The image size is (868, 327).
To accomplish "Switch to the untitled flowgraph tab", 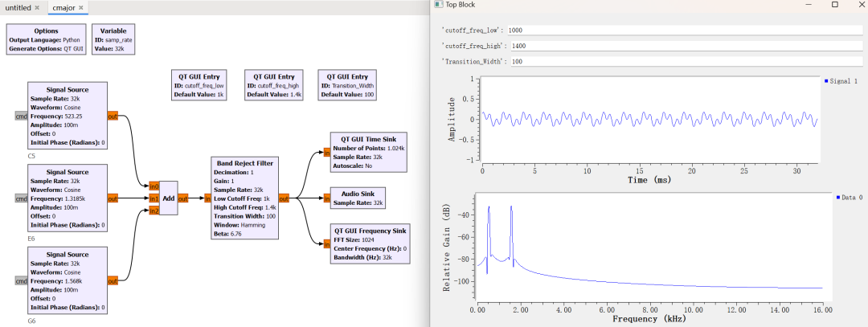I will point(18,8).
